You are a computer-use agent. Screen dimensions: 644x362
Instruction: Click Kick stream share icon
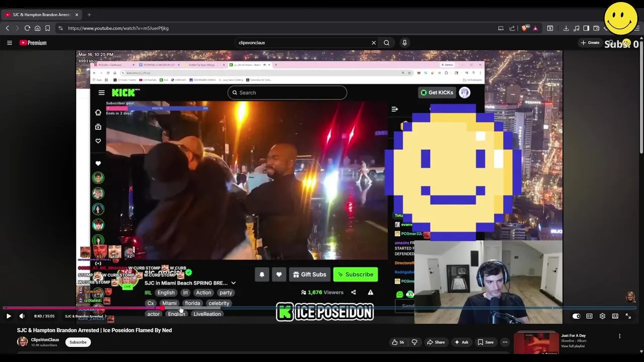coord(353,293)
